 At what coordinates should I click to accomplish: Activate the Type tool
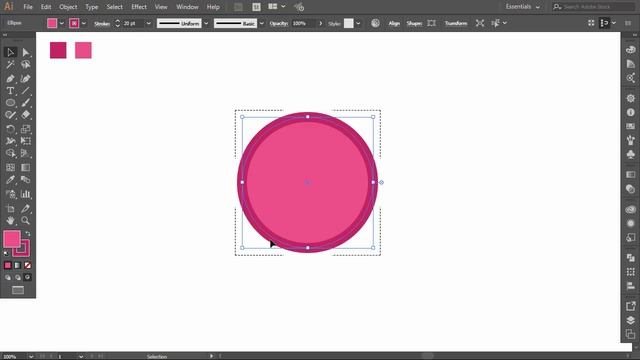tap(10, 91)
